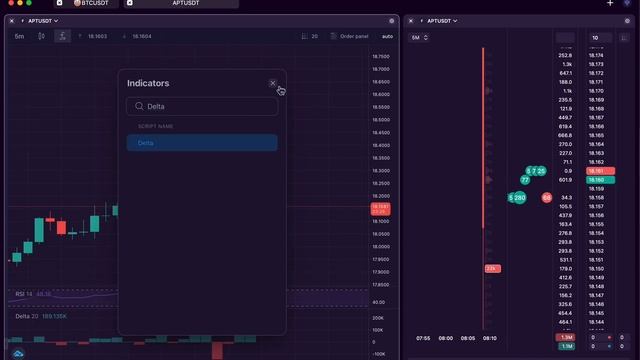Click the futures marker beside left APTUSDT
The width and height of the screenshot is (640, 360).
tap(22, 21)
